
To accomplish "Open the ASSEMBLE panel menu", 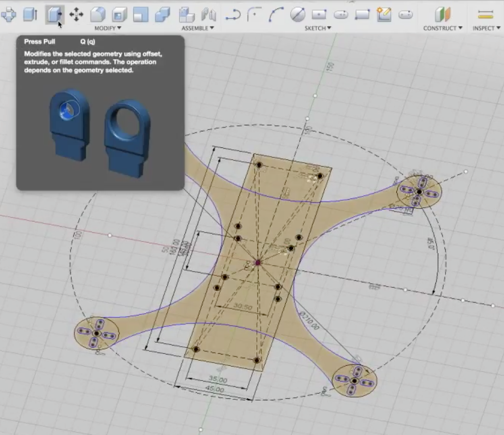I will (197, 28).
